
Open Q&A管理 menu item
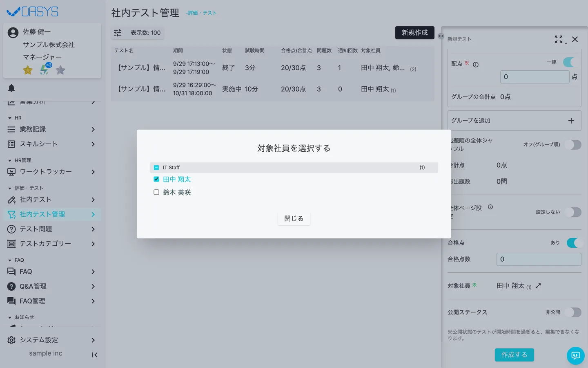point(52,286)
